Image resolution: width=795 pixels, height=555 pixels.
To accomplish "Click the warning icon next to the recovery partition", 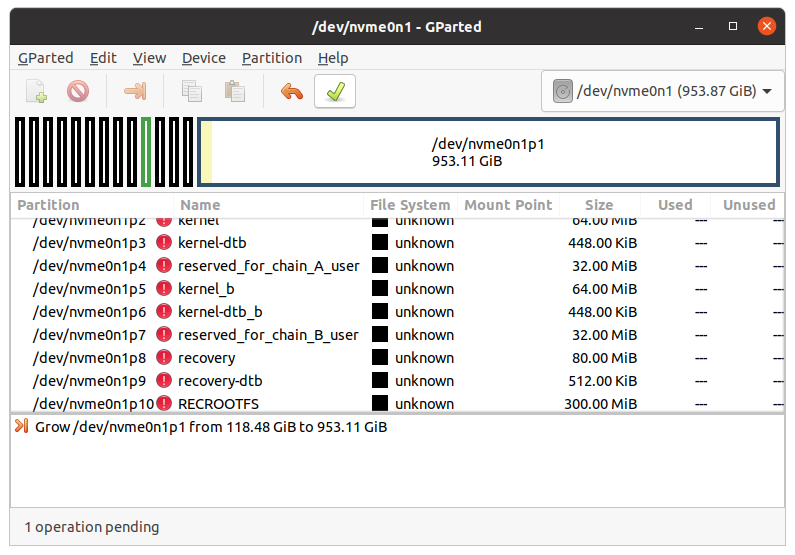I will click(x=164, y=358).
